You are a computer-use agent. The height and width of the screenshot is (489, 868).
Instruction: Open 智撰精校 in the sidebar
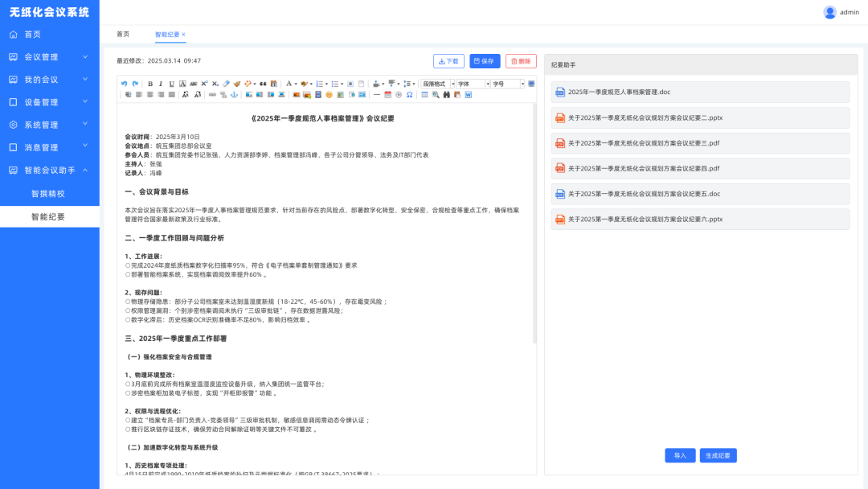[x=48, y=194]
